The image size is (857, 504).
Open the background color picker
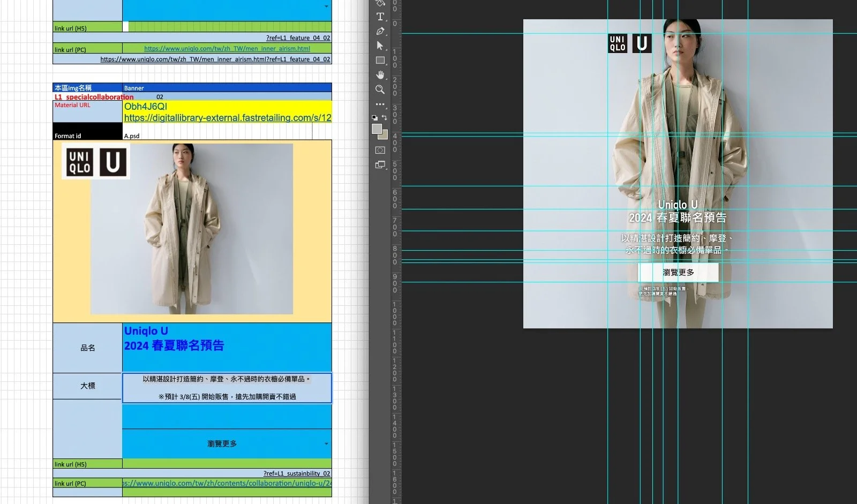click(x=384, y=136)
